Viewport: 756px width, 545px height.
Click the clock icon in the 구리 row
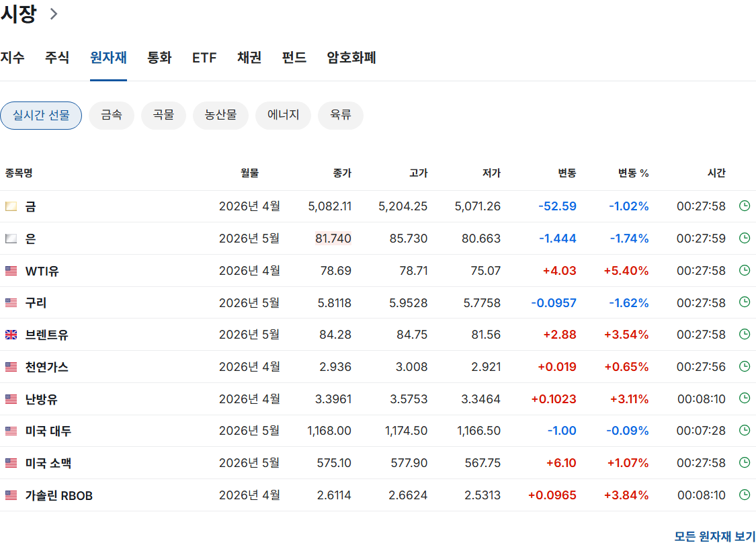745,302
